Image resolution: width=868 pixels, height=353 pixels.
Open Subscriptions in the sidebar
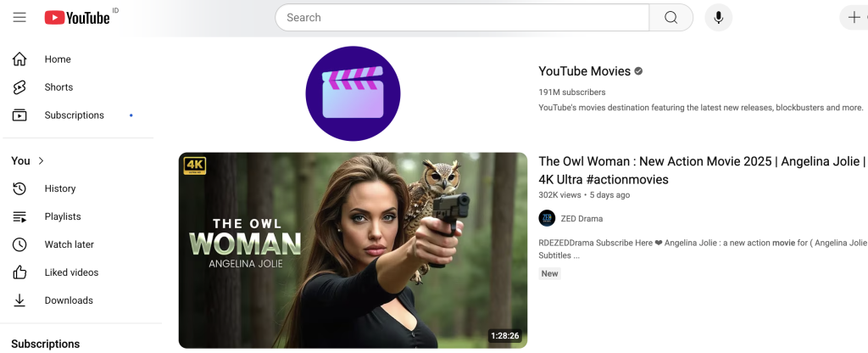pos(74,115)
